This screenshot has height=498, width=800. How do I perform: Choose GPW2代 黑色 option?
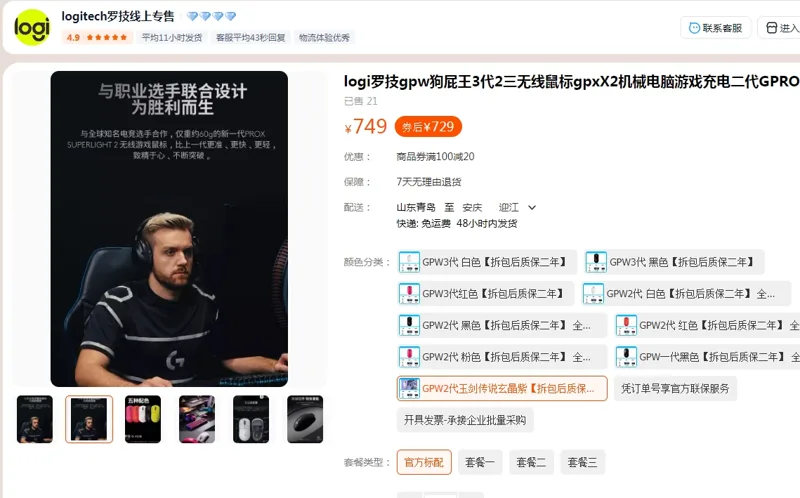tap(502, 325)
